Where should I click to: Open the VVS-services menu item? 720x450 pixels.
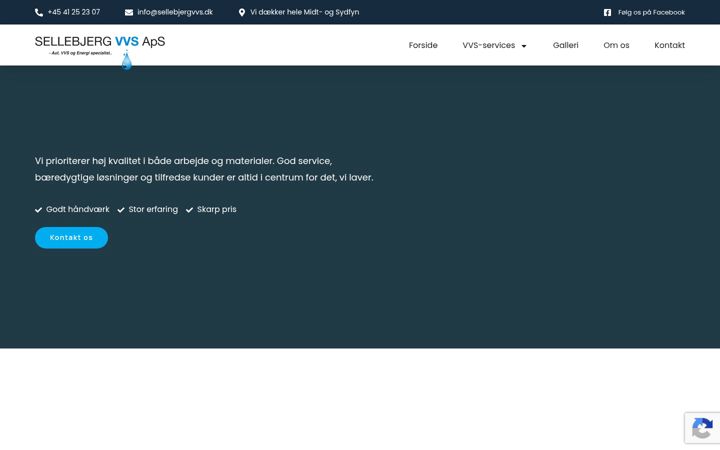(x=489, y=45)
